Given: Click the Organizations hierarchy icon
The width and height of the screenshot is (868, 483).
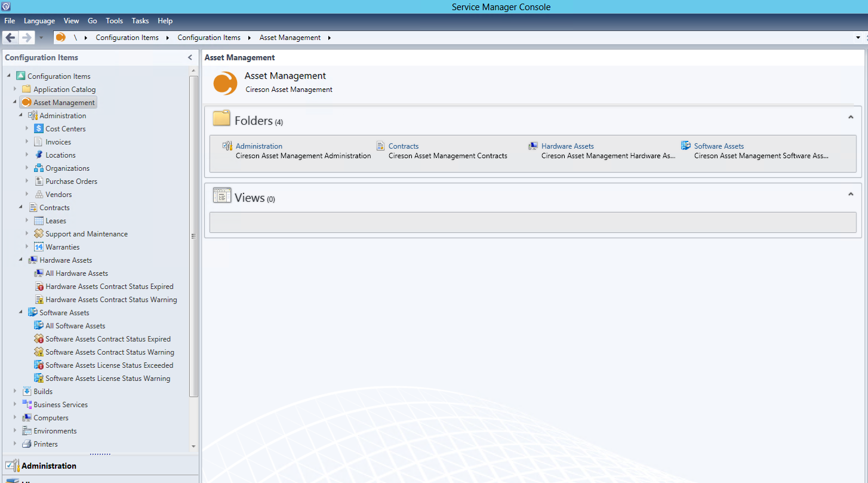Looking at the screenshot, I should [x=39, y=168].
